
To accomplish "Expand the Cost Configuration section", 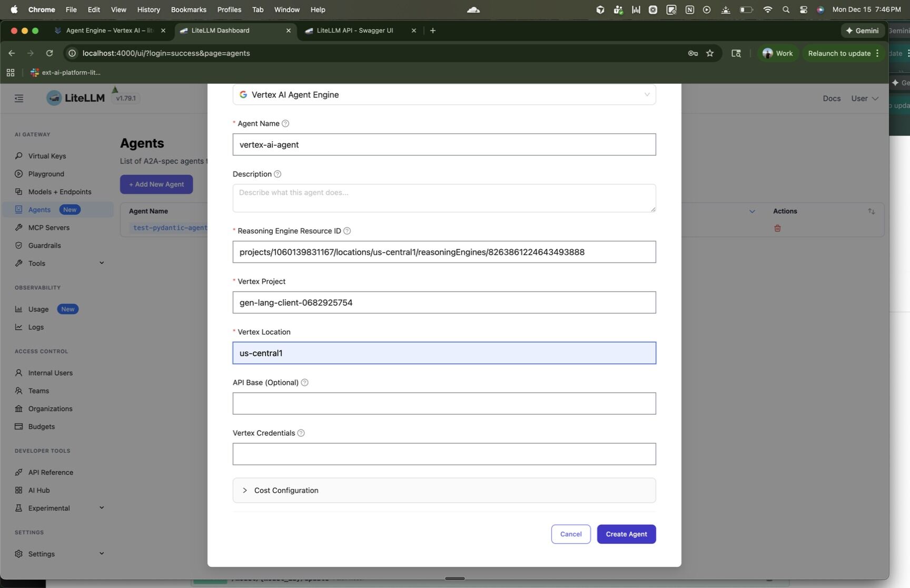I will (444, 491).
